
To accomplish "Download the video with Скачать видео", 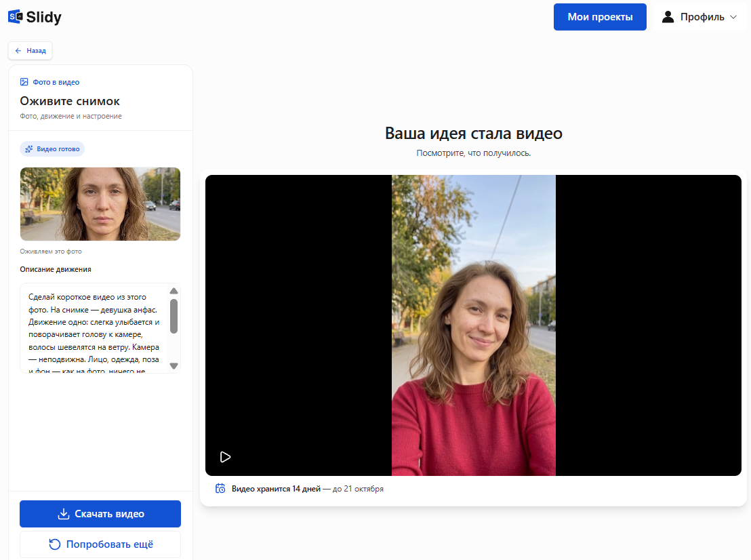I will [x=100, y=514].
